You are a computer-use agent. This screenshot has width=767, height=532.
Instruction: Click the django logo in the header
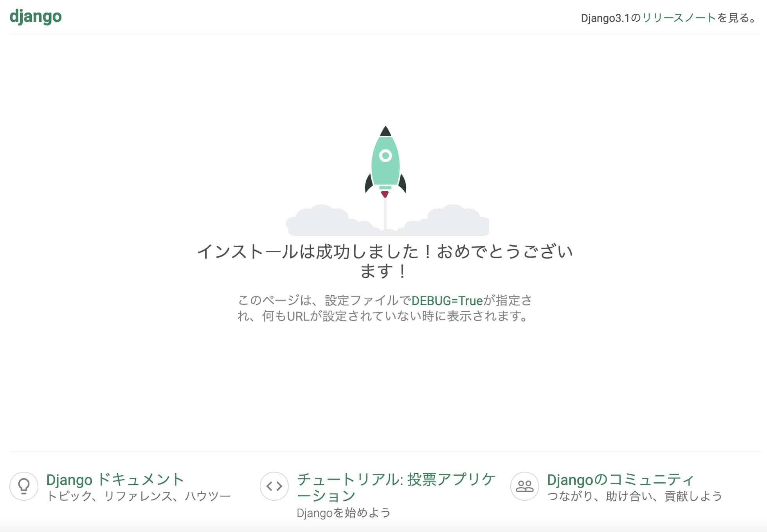pyautogui.click(x=36, y=17)
